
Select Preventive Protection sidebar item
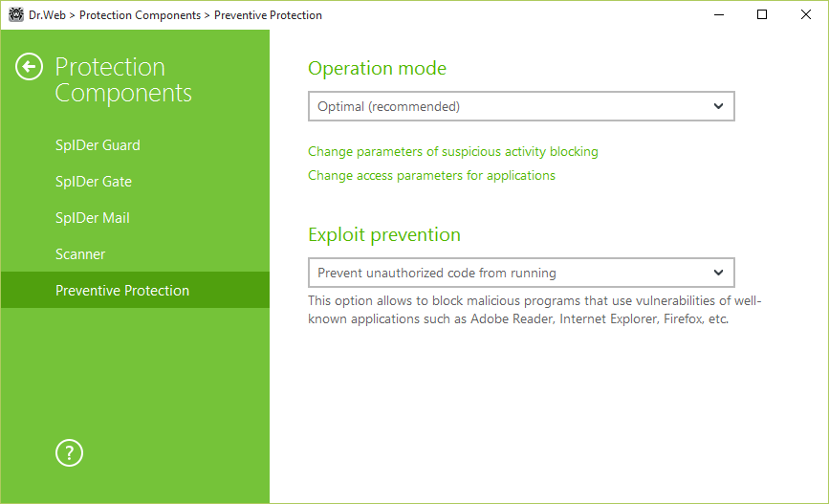click(x=122, y=291)
